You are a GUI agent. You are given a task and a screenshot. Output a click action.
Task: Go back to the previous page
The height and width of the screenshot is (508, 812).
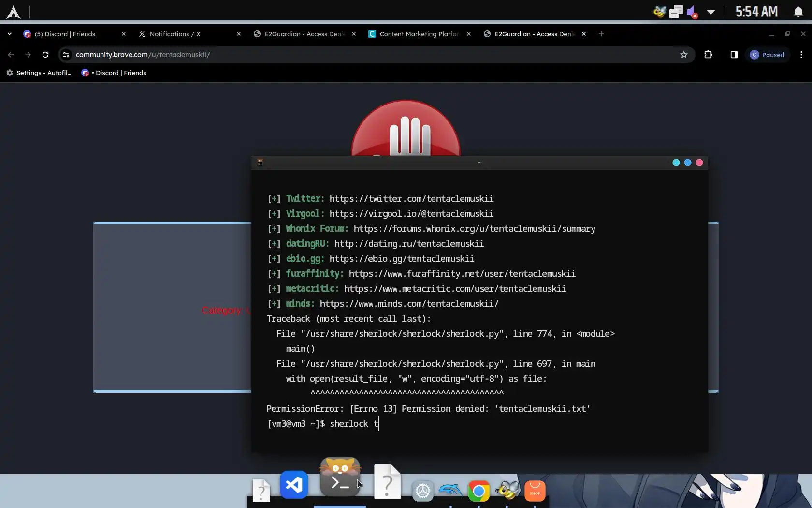point(11,55)
